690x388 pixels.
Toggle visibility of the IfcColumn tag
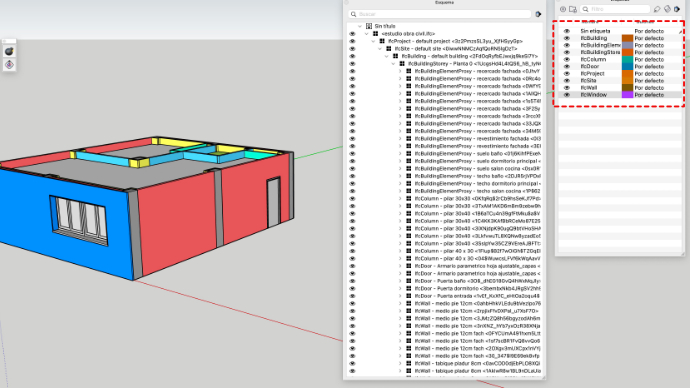[x=566, y=59]
